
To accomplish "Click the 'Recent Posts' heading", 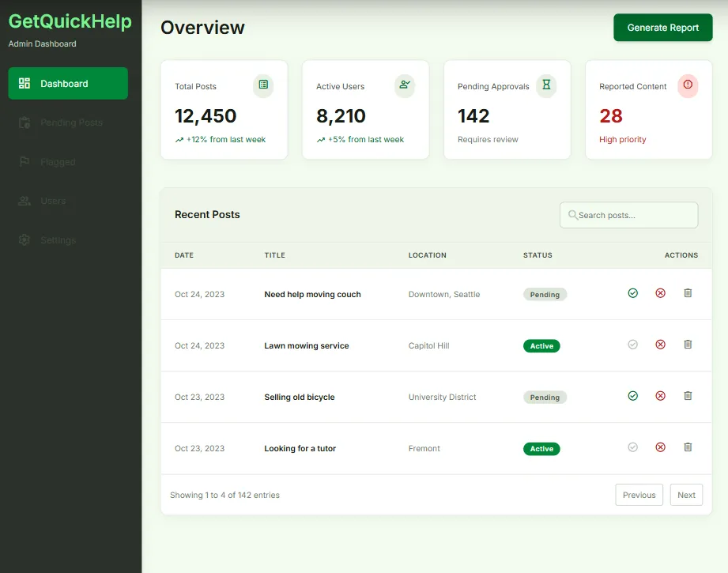I will (x=207, y=214).
